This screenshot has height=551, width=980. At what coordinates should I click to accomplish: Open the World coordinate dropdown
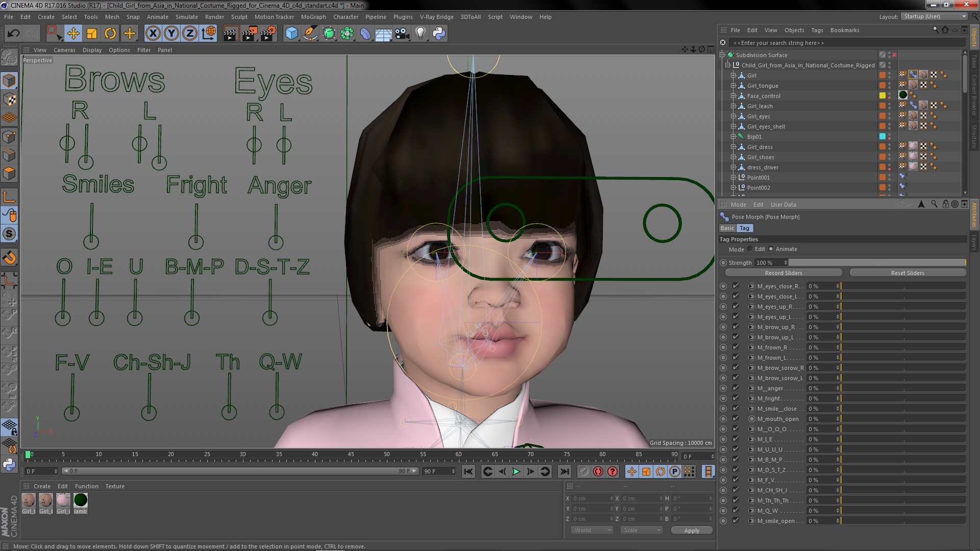pyautogui.click(x=592, y=531)
